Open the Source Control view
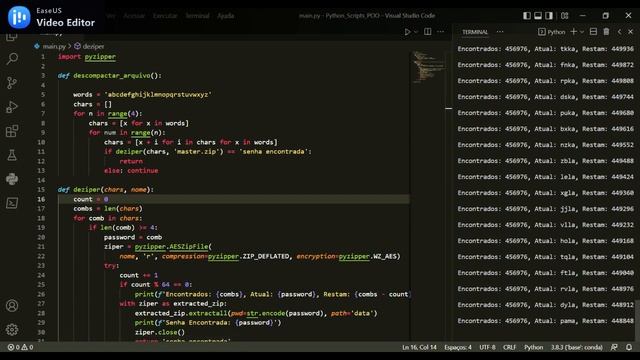The image size is (640, 360). 12,83
